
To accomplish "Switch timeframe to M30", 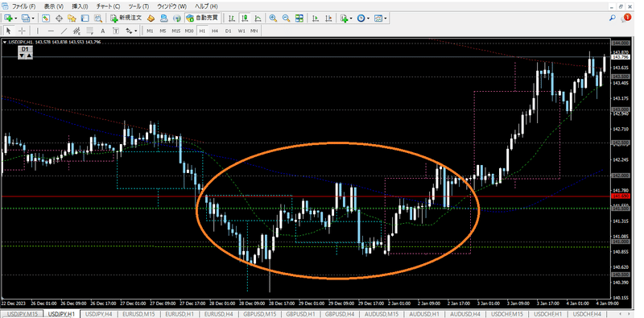I will [189, 31].
